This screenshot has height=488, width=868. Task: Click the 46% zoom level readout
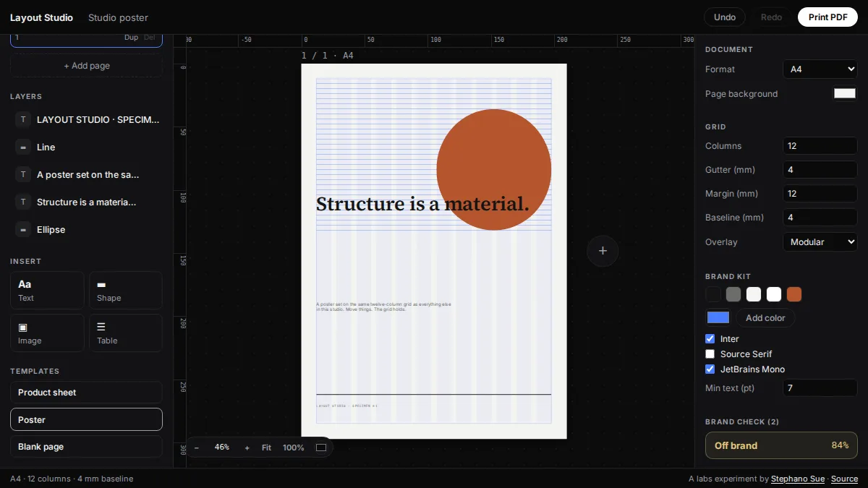(x=221, y=448)
